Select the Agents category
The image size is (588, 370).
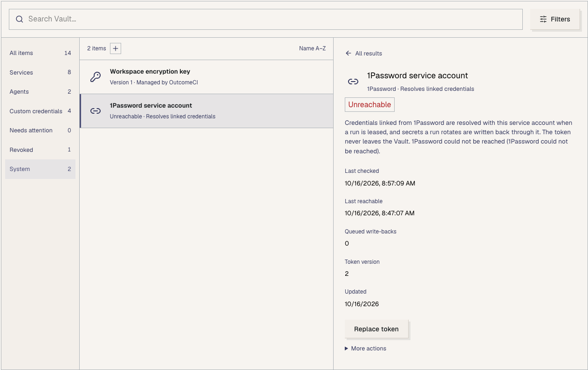pyautogui.click(x=40, y=92)
